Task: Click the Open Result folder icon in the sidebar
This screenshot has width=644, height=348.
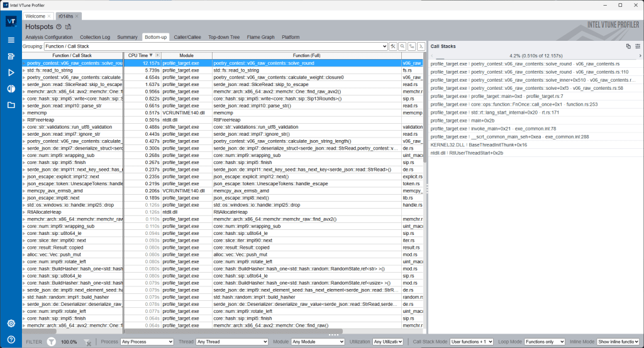Action: point(11,105)
